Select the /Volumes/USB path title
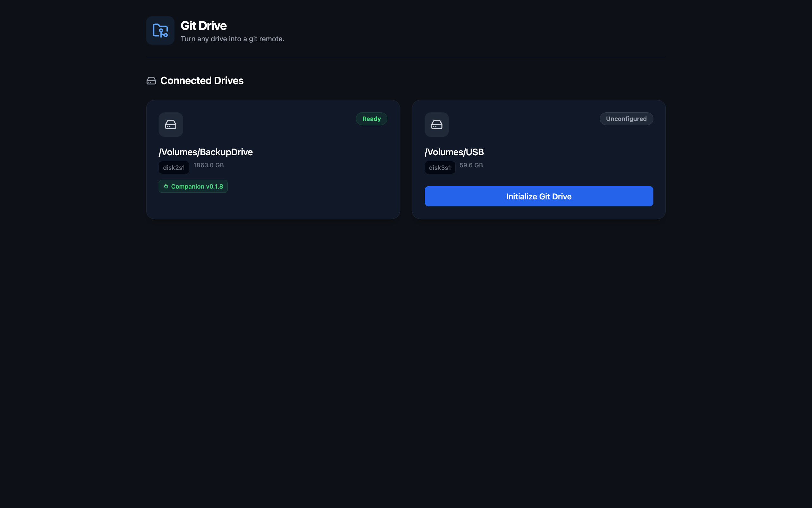 [x=454, y=152]
